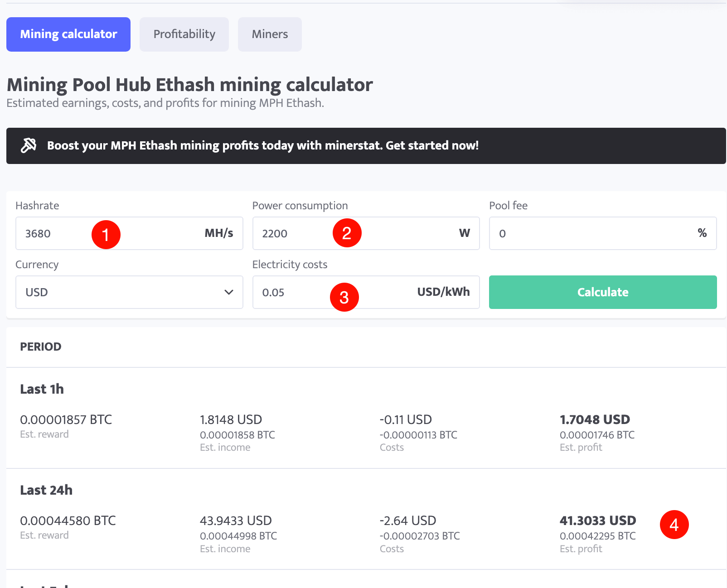This screenshot has width=727, height=588.
Task: Click the Last 1h period label
Action: point(42,389)
